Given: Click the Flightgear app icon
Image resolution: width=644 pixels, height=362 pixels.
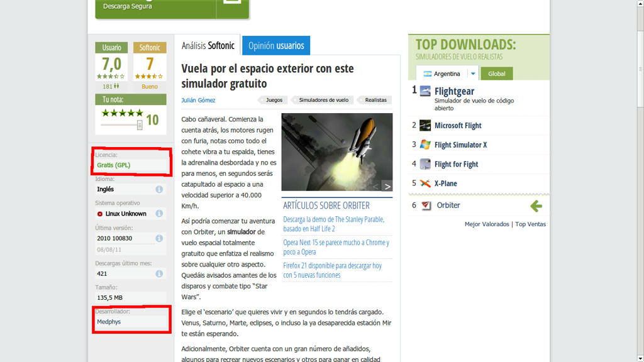Looking at the screenshot, I should [426, 90].
